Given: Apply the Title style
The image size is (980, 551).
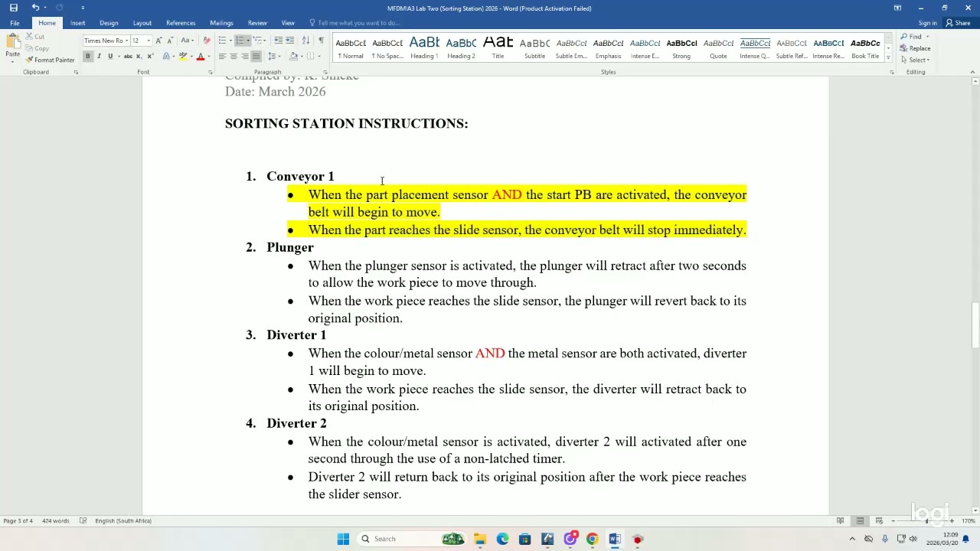Looking at the screenshot, I should coord(498,47).
